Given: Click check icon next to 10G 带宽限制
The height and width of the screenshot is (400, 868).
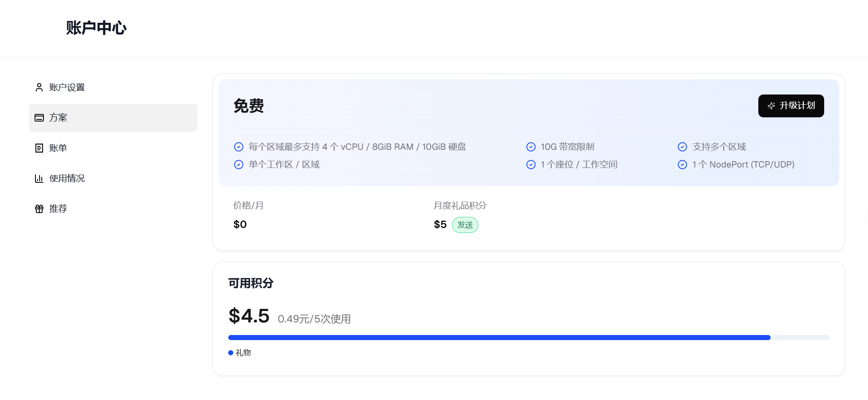Looking at the screenshot, I should click(x=531, y=147).
